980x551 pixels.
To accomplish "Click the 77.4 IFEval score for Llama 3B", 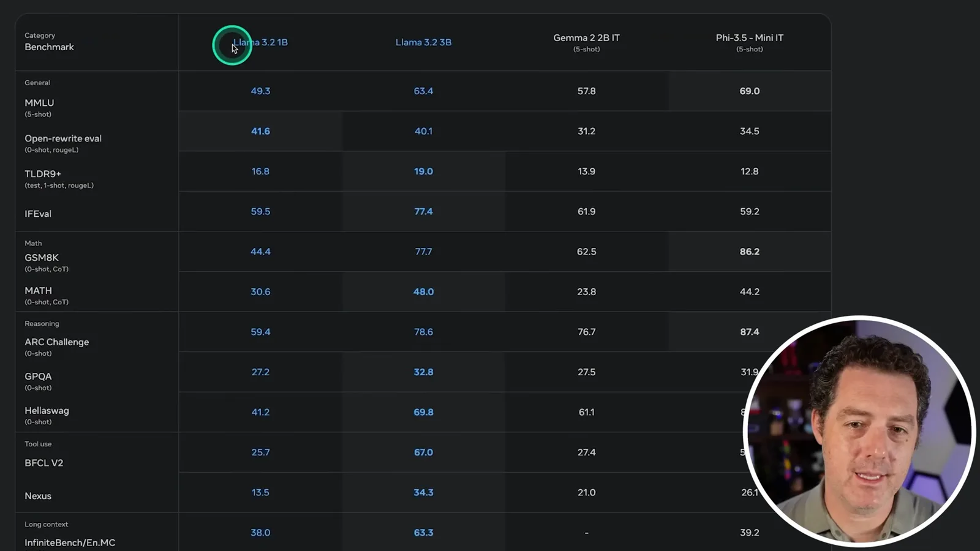I will (x=423, y=211).
